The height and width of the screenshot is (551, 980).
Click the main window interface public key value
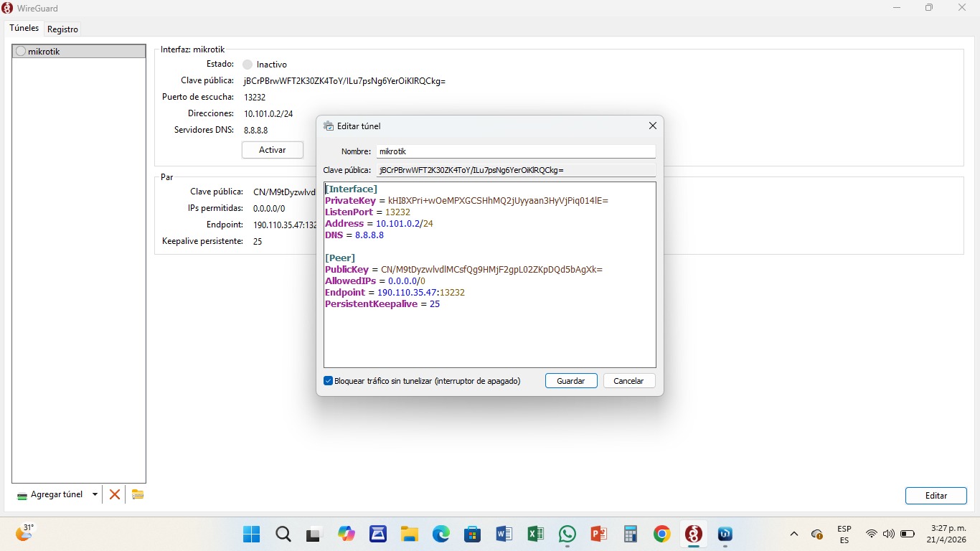(344, 81)
